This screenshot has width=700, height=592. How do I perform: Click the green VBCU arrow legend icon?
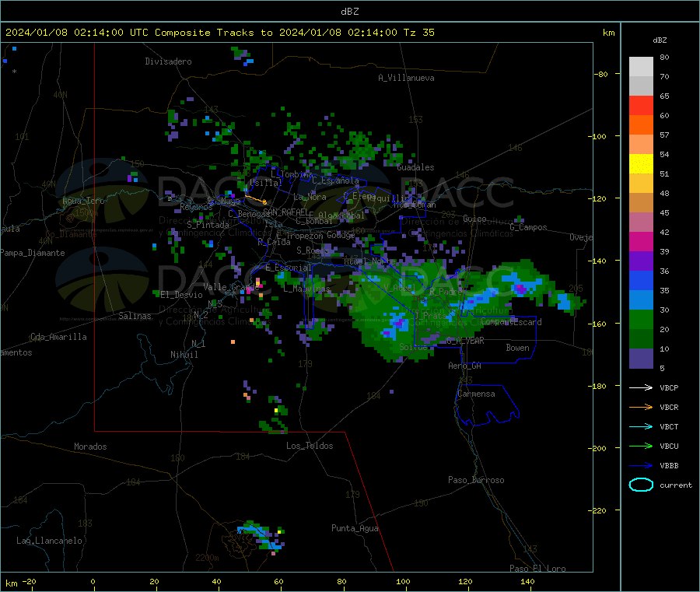click(x=641, y=446)
